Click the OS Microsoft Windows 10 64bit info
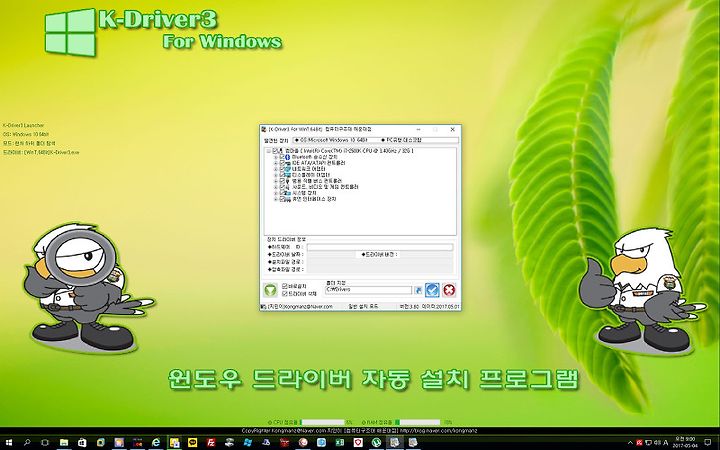The width and height of the screenshot is (720, 450). (x=334, y=140)
